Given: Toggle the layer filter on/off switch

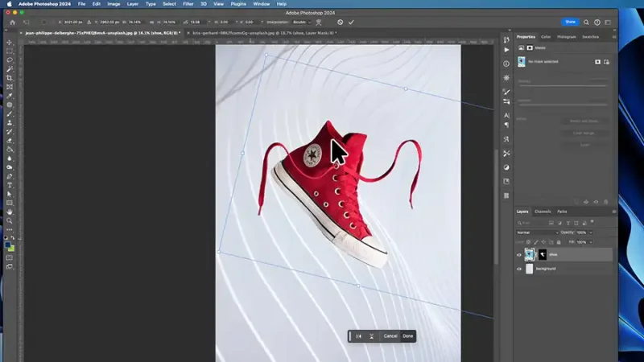Looking at the screenshot, I should (592, 222).
